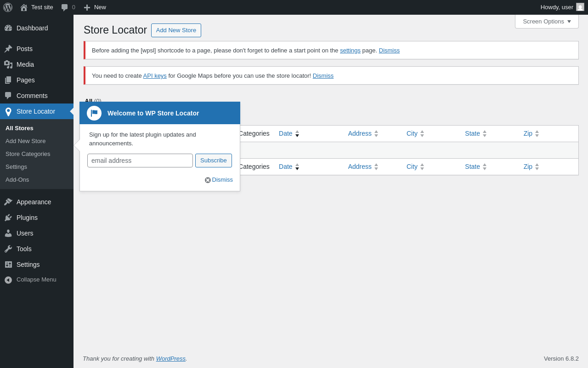588x368 pixels.
Task: Click the Comments speech bubble sidebar icon
Action: [8, 96]
